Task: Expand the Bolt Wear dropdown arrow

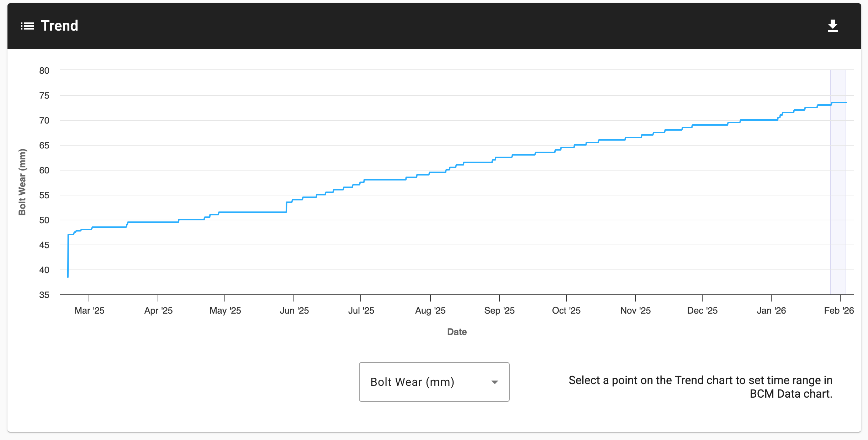Action: click(x=494, y=382)
